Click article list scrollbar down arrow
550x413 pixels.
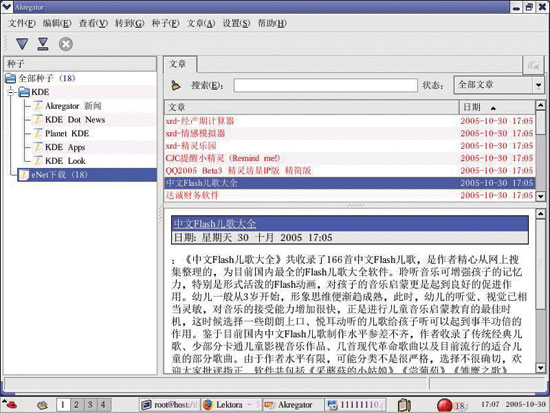tap(541, 196)
